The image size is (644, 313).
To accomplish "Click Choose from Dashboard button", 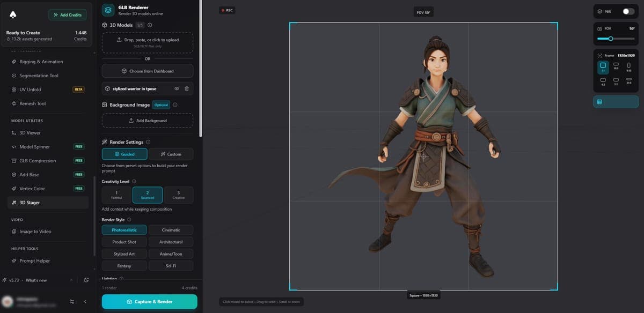I will click(x=148, y=71).
